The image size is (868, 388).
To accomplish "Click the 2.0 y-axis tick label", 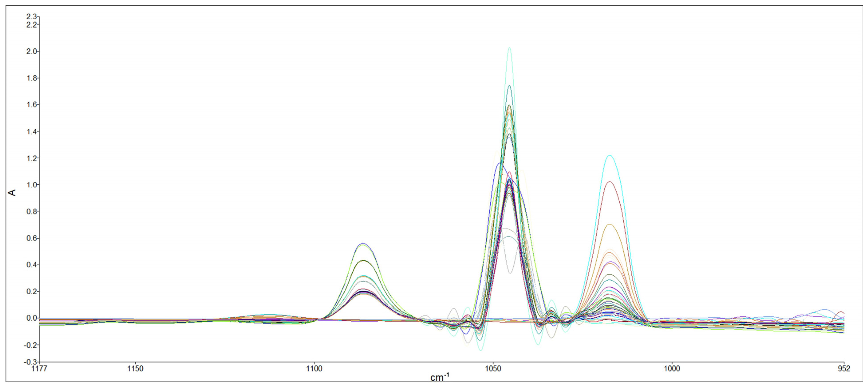I will (x=32, y=51).
